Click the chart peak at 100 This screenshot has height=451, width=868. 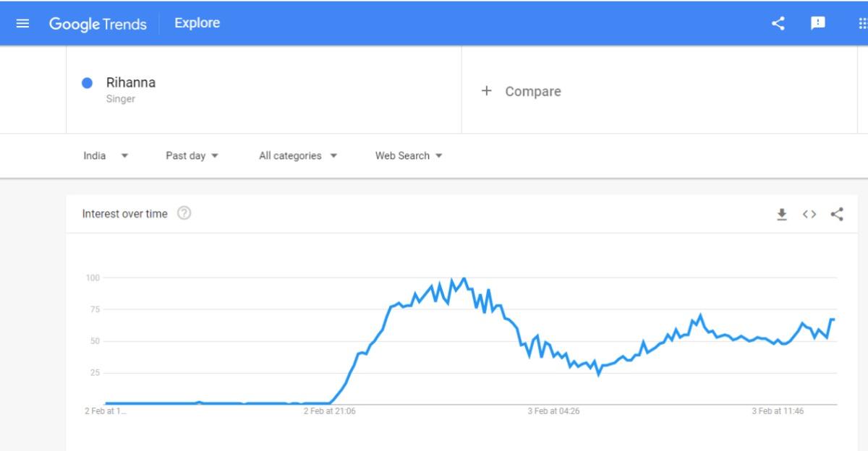point(464,278)
